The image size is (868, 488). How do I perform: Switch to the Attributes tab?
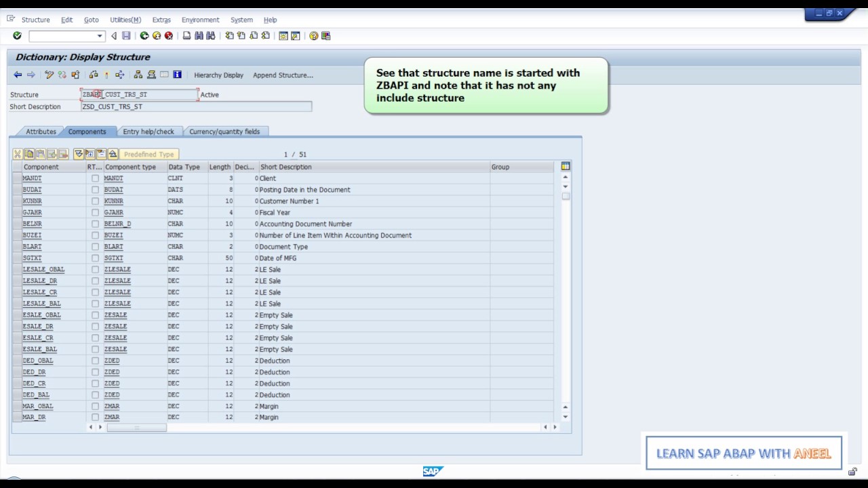pos(41,131)
